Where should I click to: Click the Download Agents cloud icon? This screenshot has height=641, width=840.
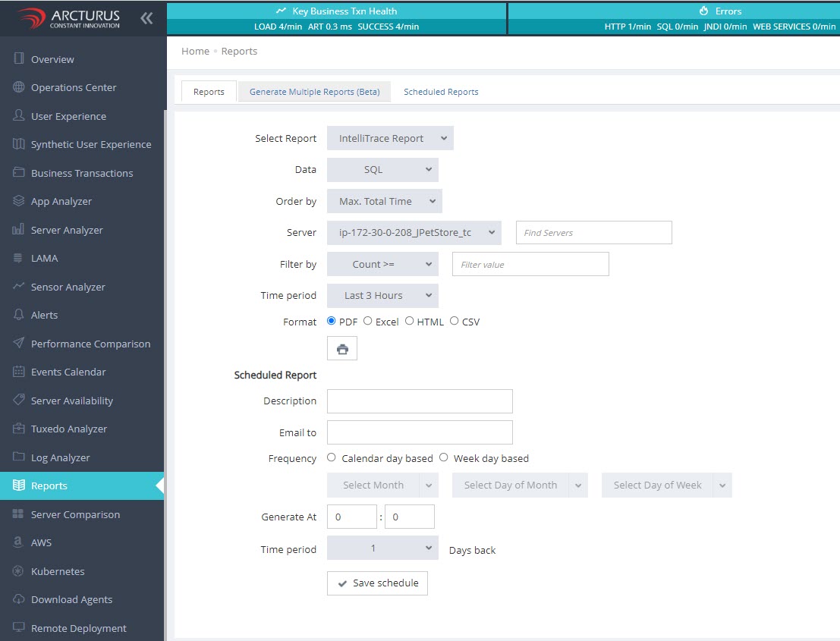(x=19, y=599)
